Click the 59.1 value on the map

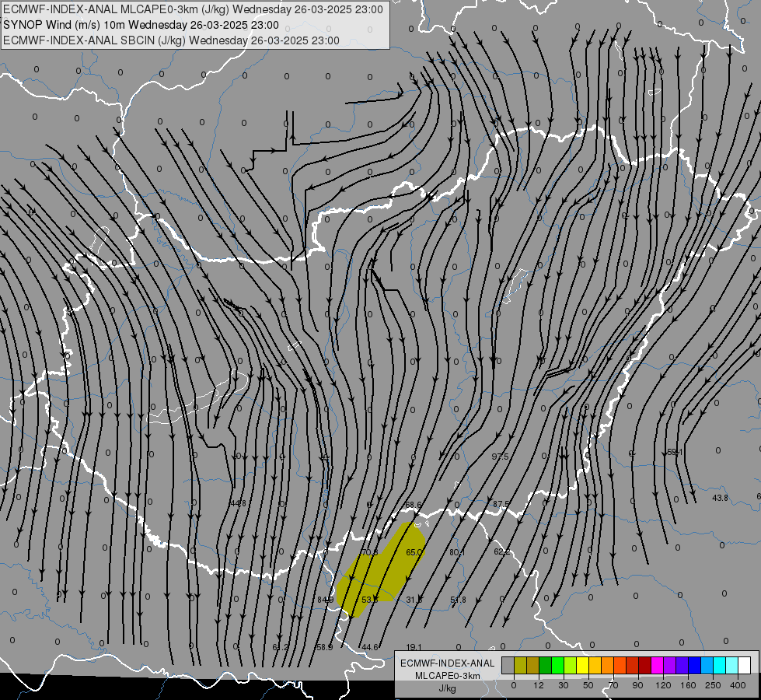click(675, 452)
